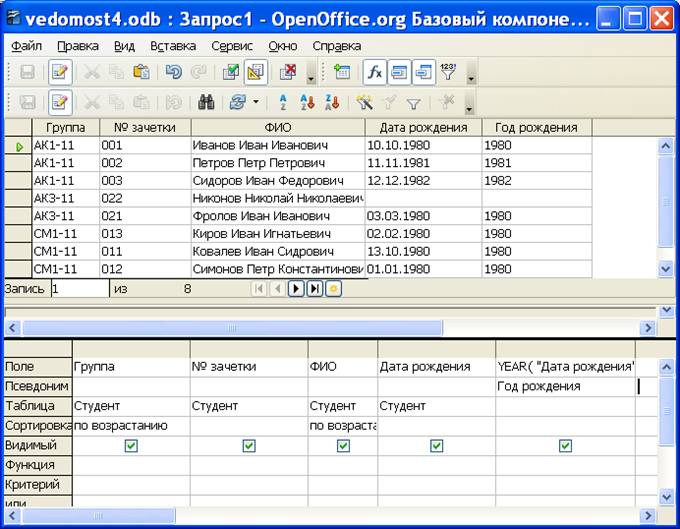Click the Run Query icon
This screenshot has width=680, height=529.
click(231, 72)
